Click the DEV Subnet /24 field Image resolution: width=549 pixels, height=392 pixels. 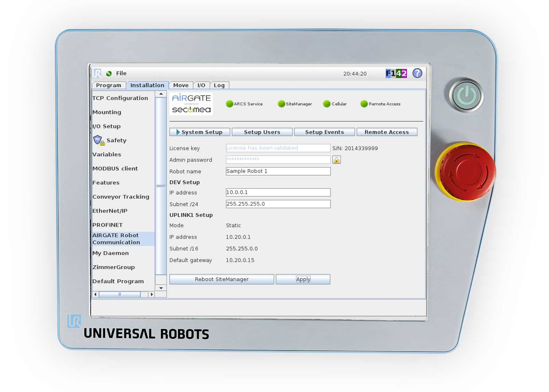click(278, 204)
